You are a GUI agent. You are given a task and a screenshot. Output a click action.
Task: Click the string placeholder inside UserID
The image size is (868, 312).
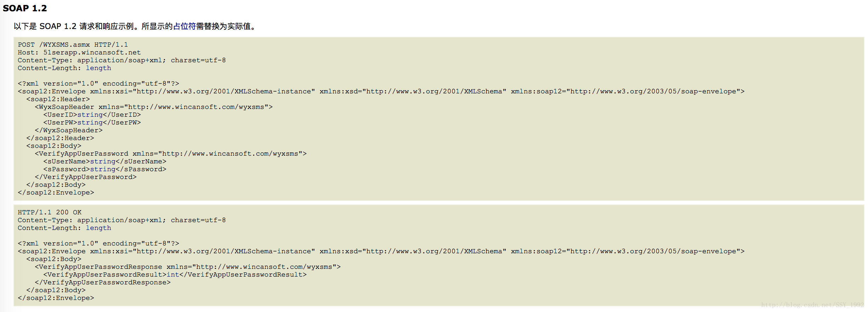click(x=90, y=115)
